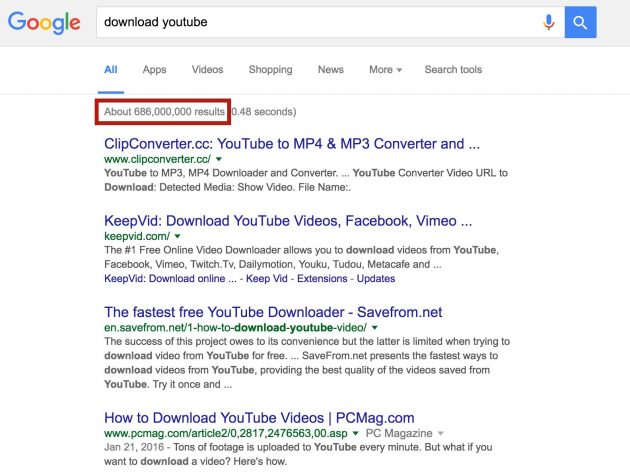Switch to the Videos tab
Screen dimensions: 630x476
(x=207, y=69)
